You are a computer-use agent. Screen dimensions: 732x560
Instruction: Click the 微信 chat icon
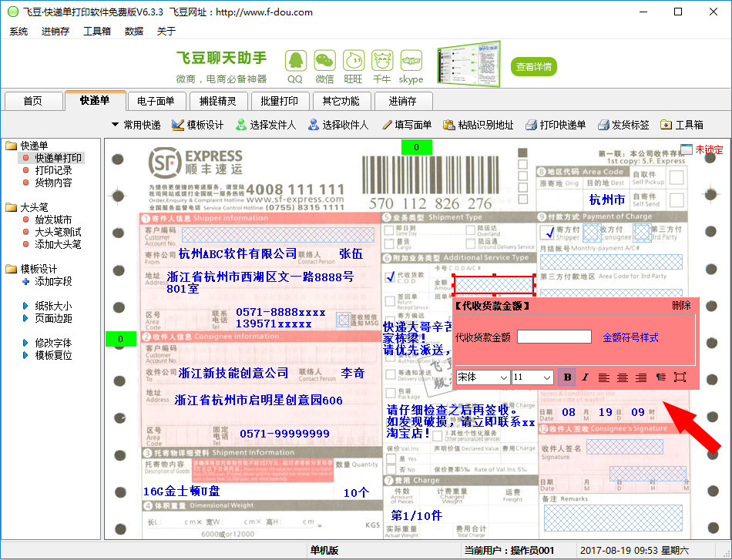click(324, 61)
